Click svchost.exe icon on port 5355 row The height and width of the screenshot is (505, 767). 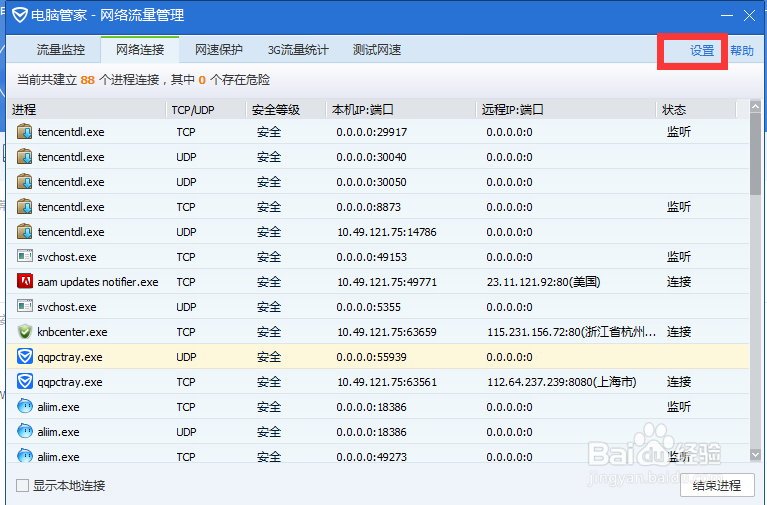click(24, 306)
